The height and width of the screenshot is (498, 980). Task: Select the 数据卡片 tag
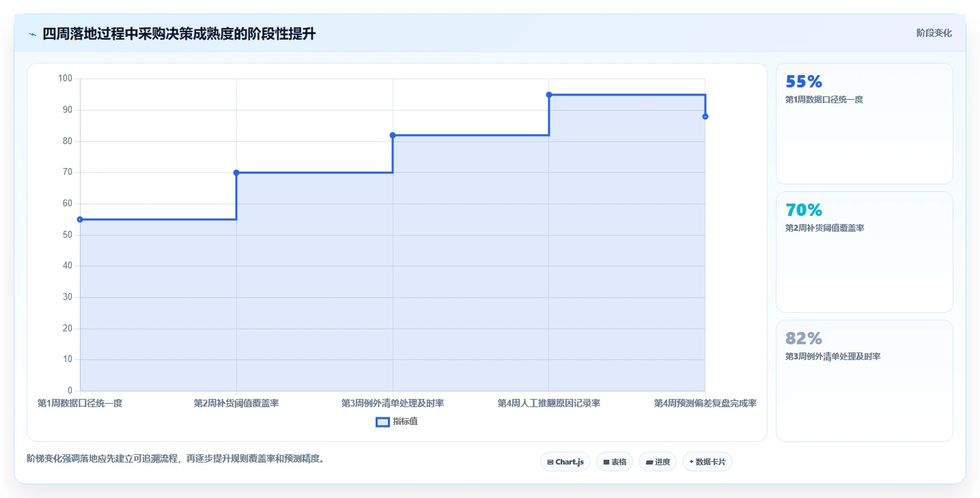(708, 462)
